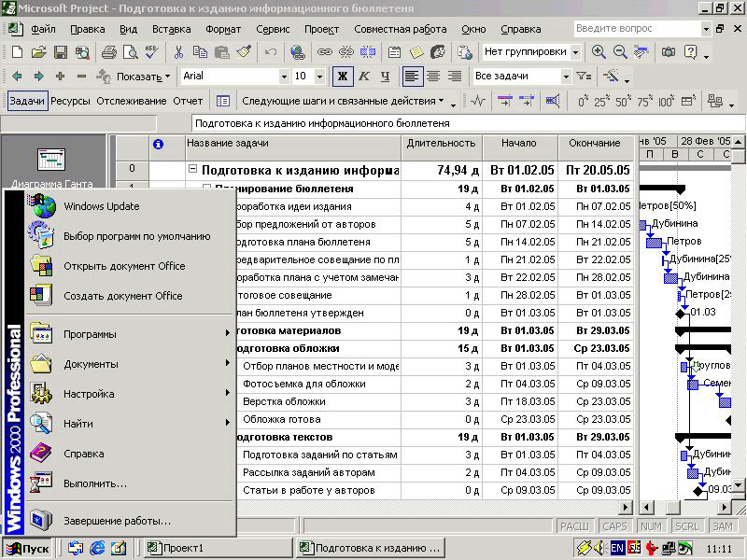747x560 pixels.
Task: Toggle underline Ч formatting
Action: click(x=385, y=77)
